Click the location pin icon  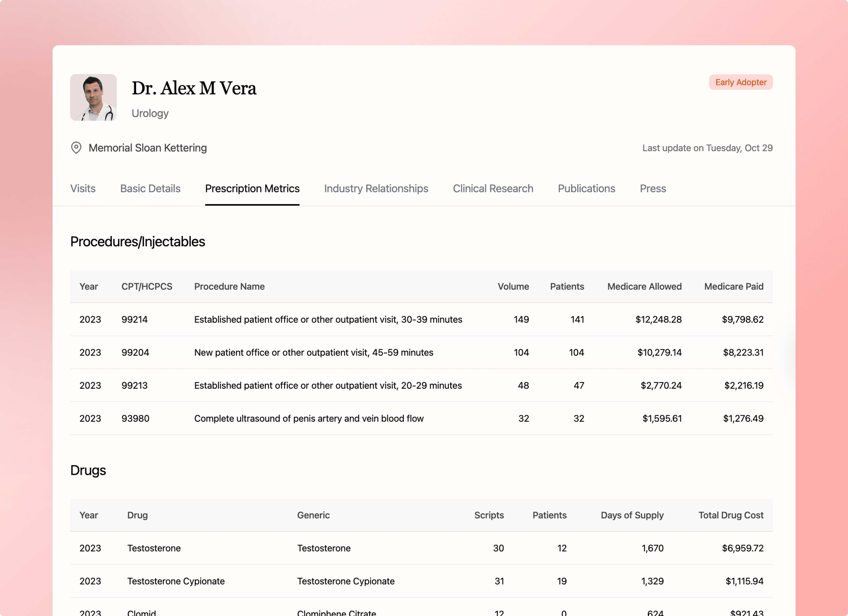(76, 148)
